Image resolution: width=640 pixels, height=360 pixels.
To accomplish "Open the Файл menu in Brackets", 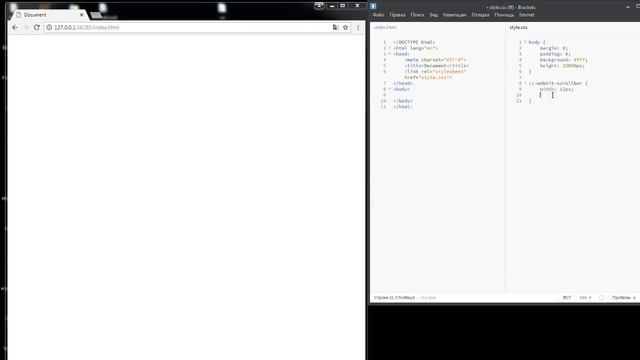I will pyautogui.click(x=378, y=15).
